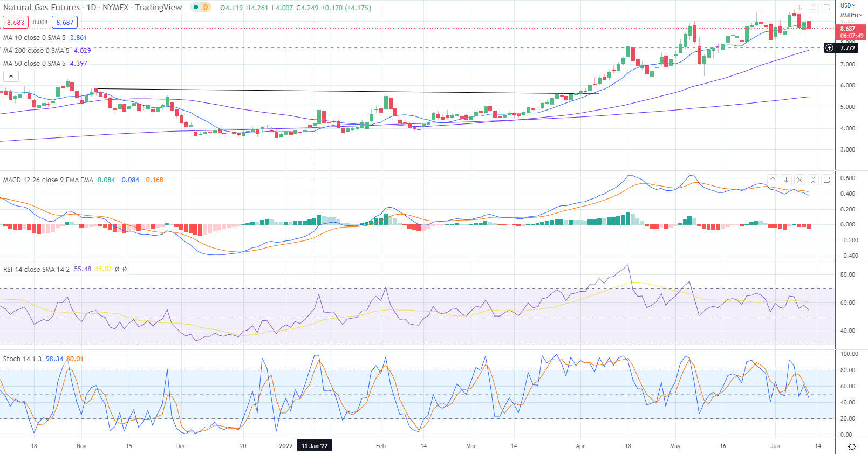The width and height of the screenshot is (868, 454).
Task: Click the 5.000 price scale label
Action: 848,107
